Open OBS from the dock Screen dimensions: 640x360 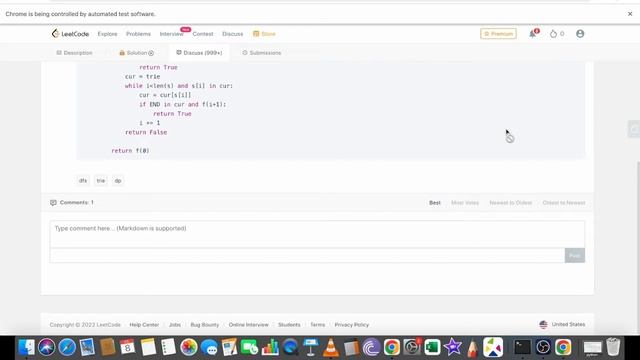pos(543,347)
